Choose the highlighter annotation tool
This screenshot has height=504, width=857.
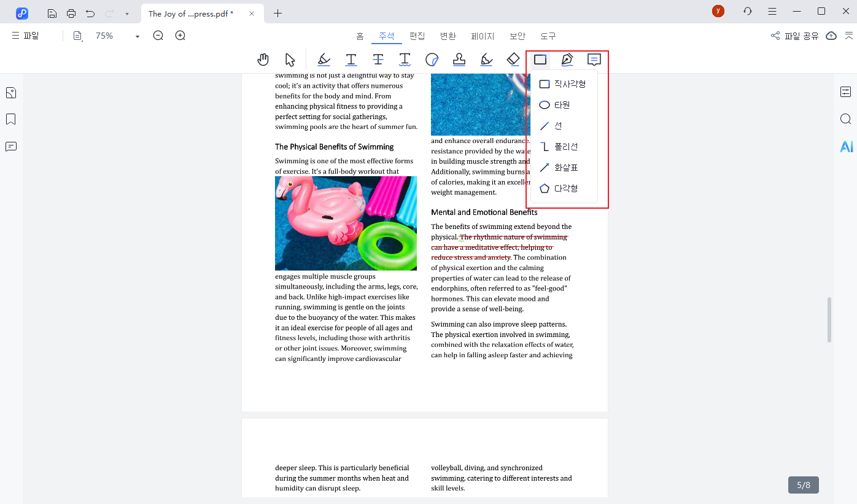pos(324,60)
